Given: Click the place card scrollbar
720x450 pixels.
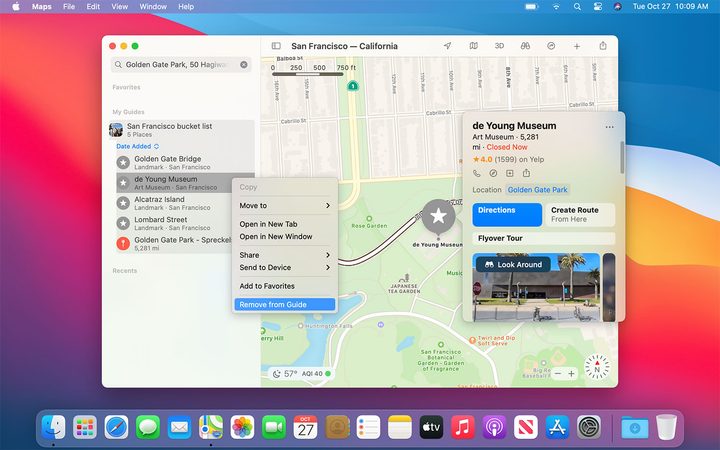Looking at the screenshot, I should pos(622,158).
